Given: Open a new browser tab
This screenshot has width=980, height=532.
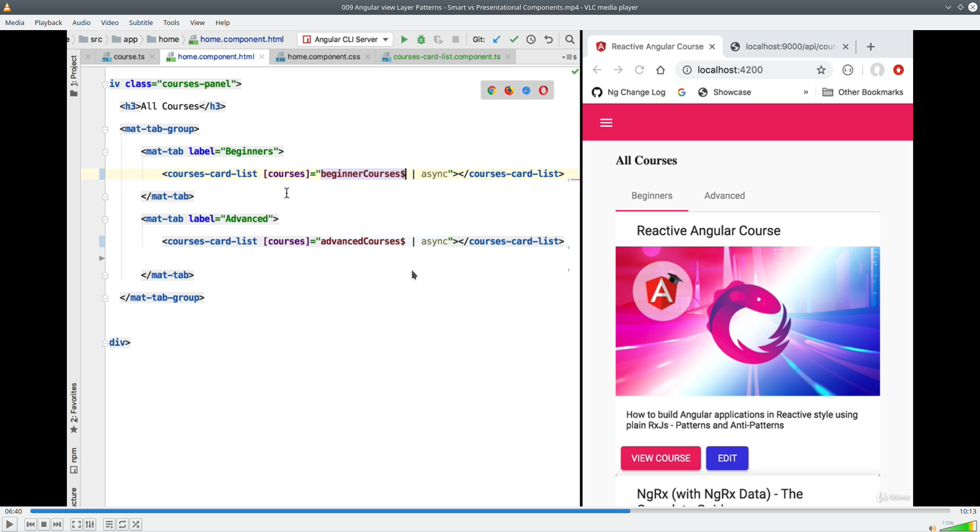Looking at the screenshot, I should (x=871, y=46).
